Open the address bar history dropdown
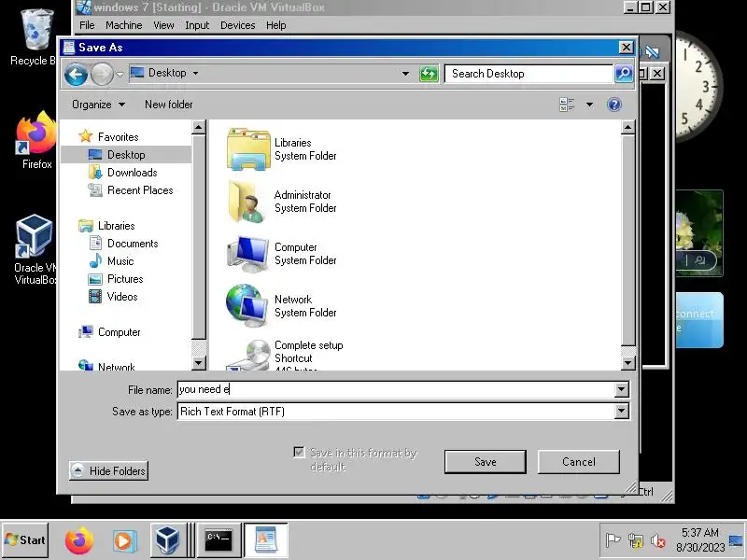747x560 pixels. coord(405,74)
